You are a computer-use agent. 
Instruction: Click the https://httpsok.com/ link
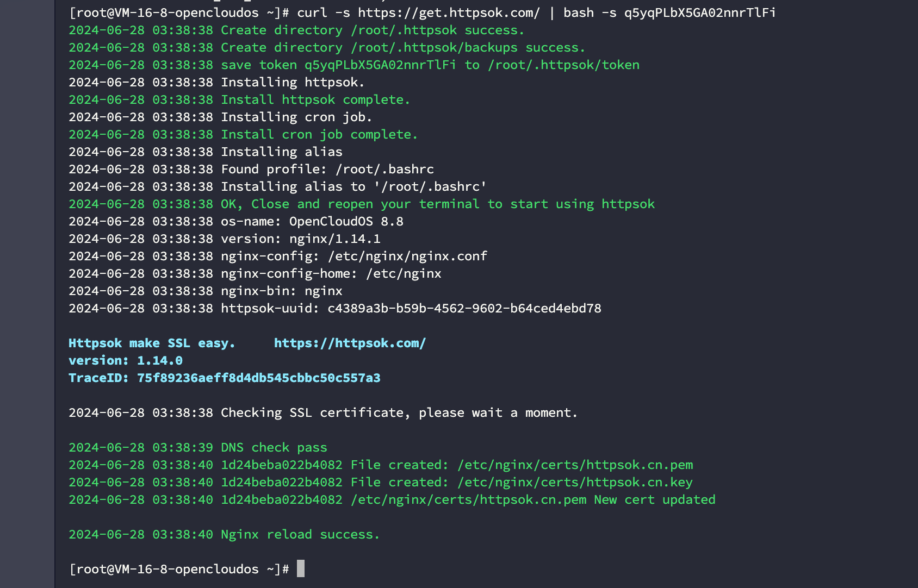[x=350, y=343]
